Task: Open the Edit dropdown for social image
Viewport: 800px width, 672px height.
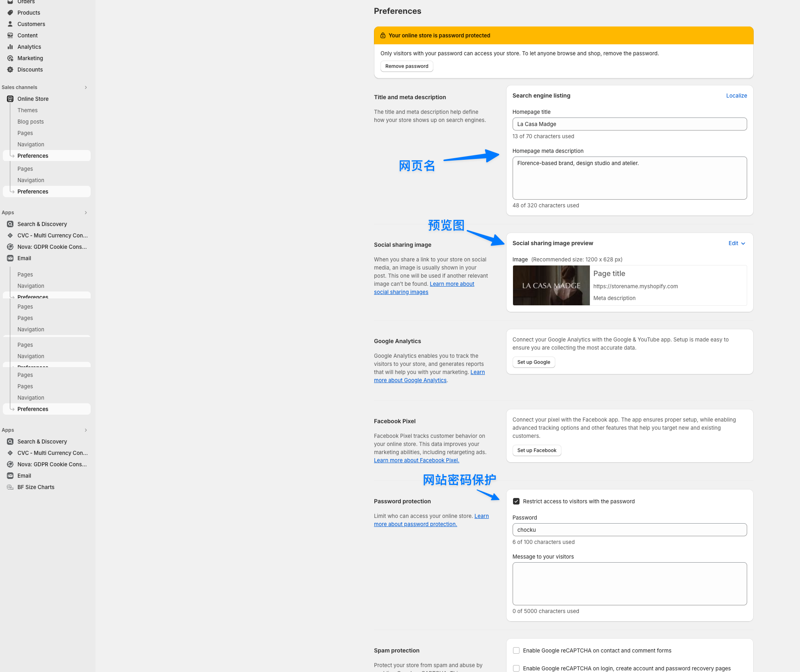Action: click(x=737, y=243)
